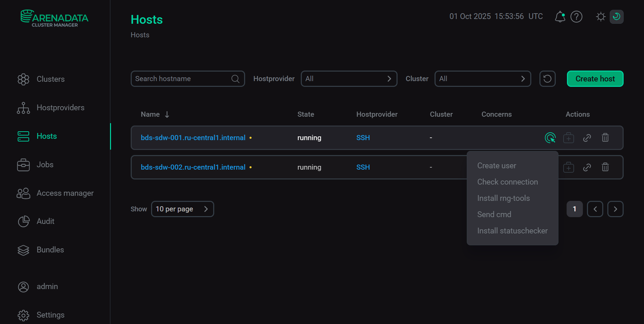Viewport: 644px width, 324px height.
Task: Click the concern dot next to bds-sdw-001
Action: click(x=250, y=138)
